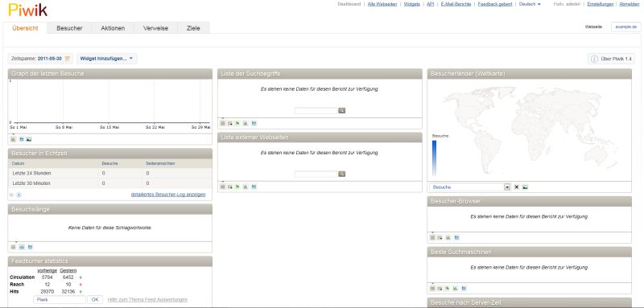Screen dimensions: 644x308
Task: Switch Liste der Suchbegriffe to chart view
Action: [x=246, y=123]
